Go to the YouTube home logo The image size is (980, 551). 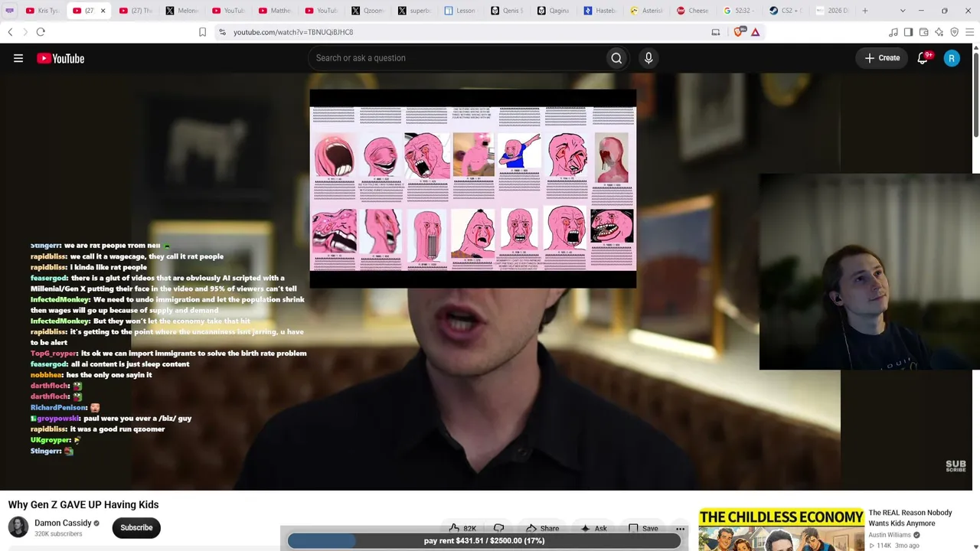pos(60,58)
